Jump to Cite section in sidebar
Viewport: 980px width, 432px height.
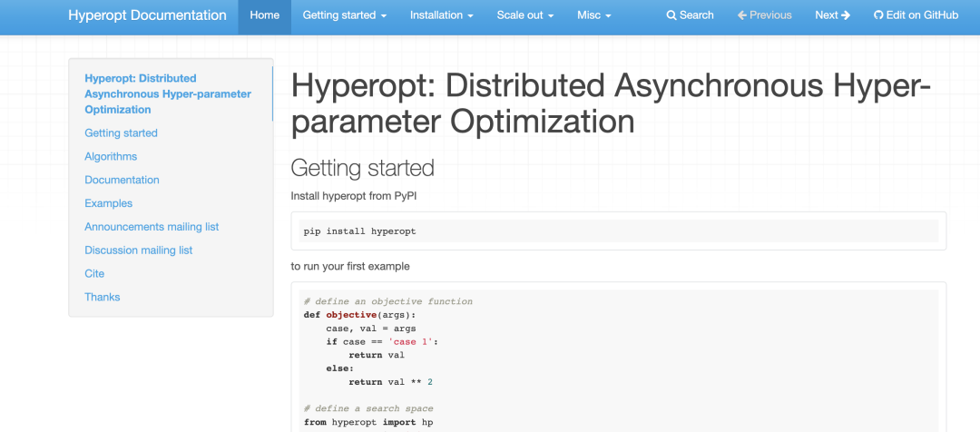(94, 274)
